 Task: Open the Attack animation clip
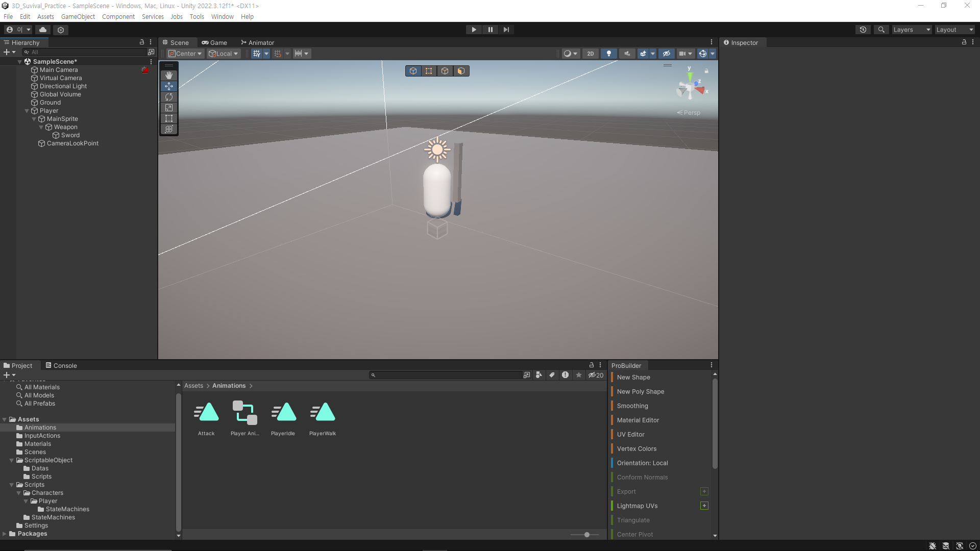coord(206,419)
